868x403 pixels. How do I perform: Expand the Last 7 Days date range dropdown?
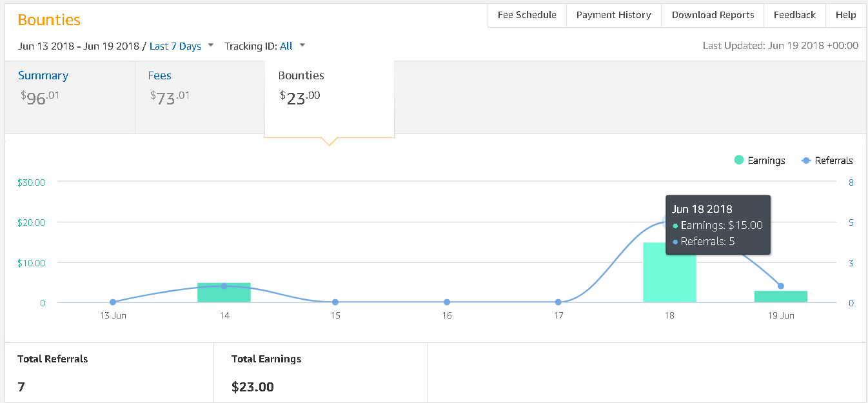[181, 46]
